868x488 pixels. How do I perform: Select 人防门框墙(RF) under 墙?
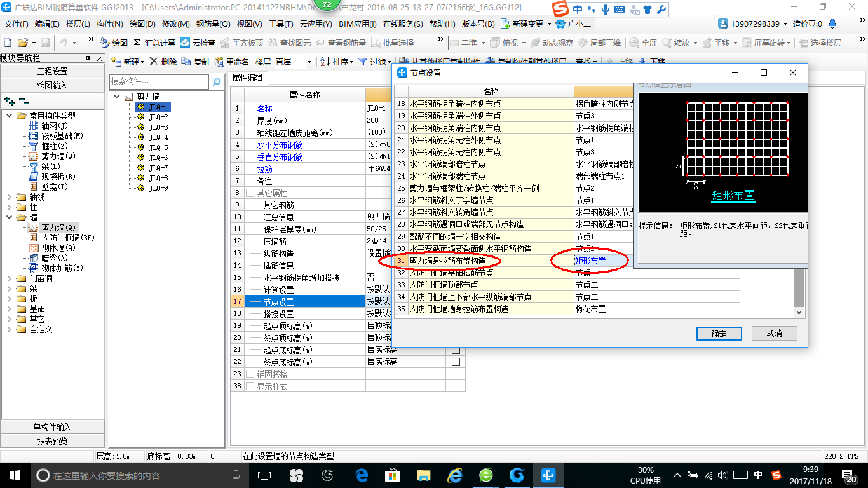[62, 238]
